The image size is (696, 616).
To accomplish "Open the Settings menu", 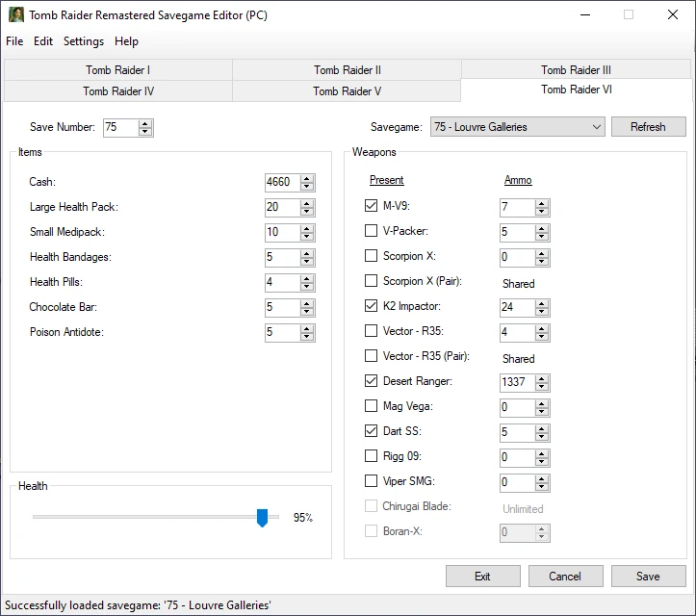I will point(84,41).
